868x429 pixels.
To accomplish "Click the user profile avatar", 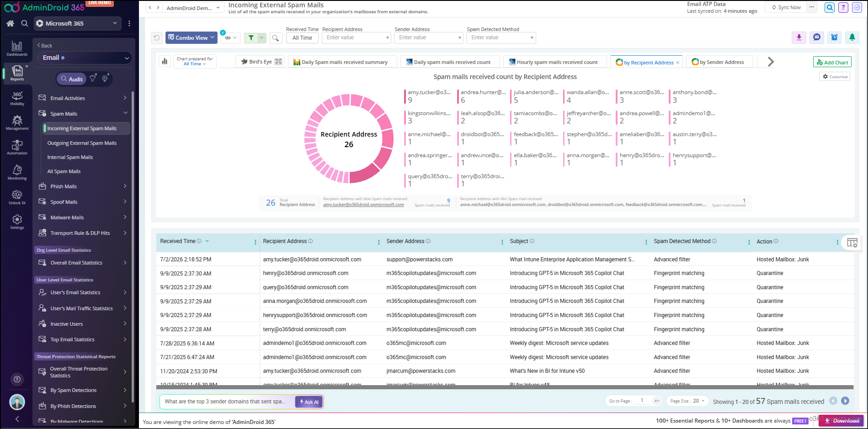I will [x=17, y=402].
